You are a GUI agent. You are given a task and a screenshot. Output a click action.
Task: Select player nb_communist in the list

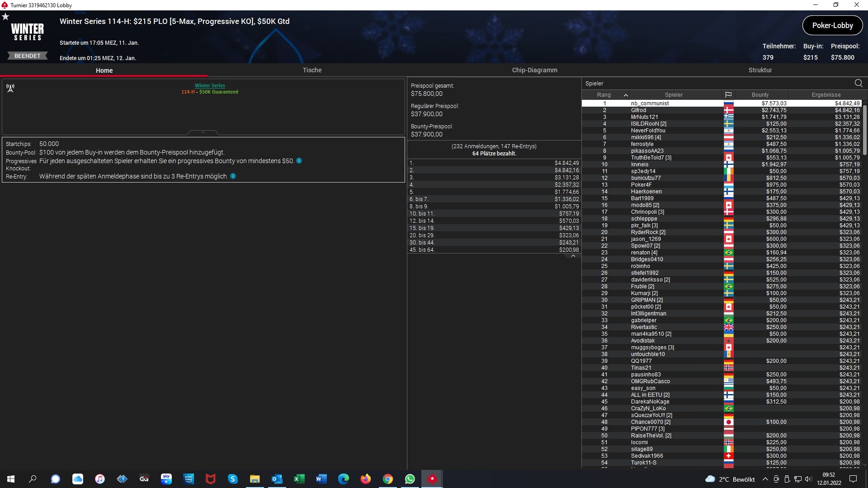click(x=650, y=103)
